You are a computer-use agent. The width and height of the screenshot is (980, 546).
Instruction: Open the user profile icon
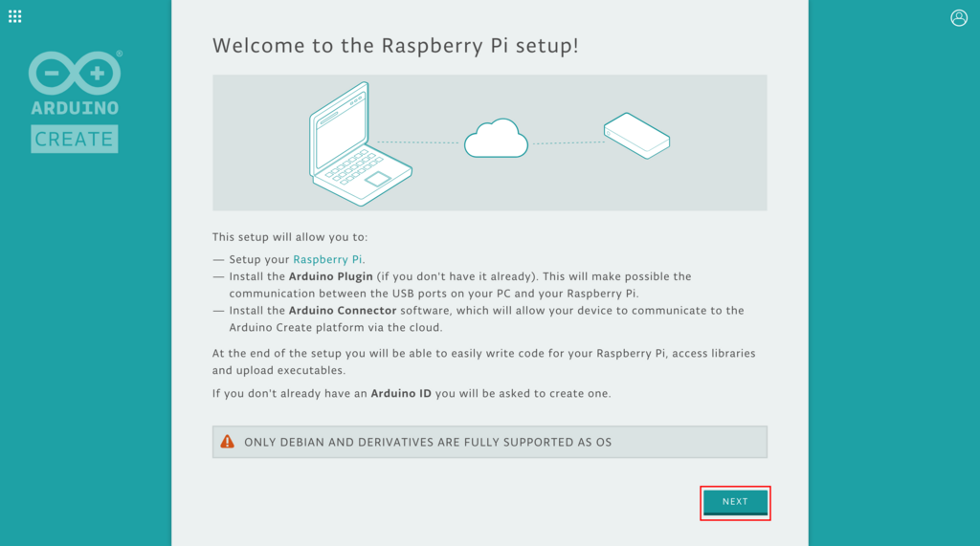point(959,17)
